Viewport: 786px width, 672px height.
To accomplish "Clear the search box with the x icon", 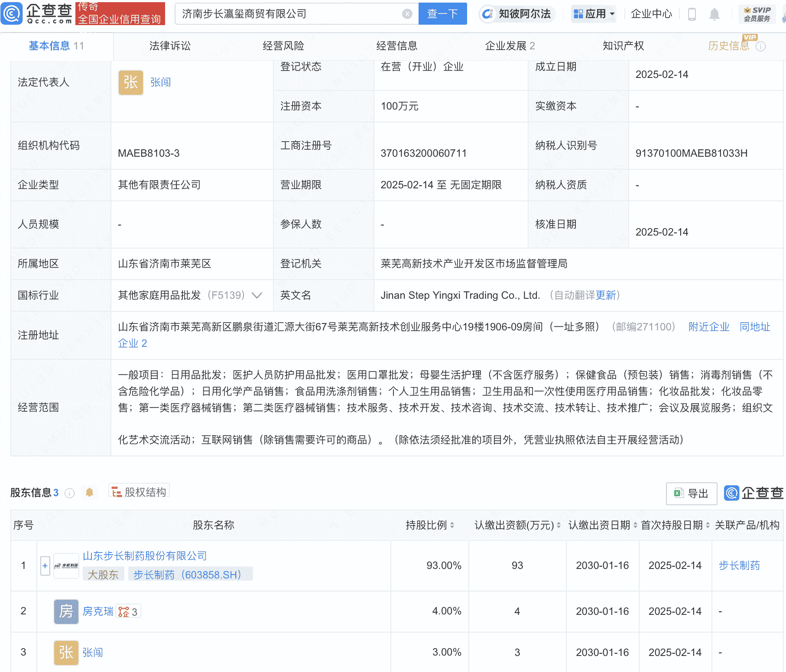I will (x=406, y=13).
